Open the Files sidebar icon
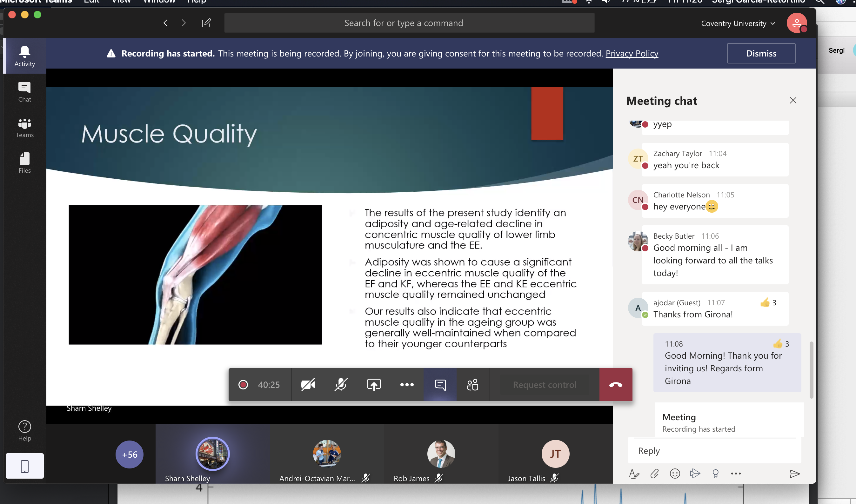856x504 pixels. (x=24, y=163)
